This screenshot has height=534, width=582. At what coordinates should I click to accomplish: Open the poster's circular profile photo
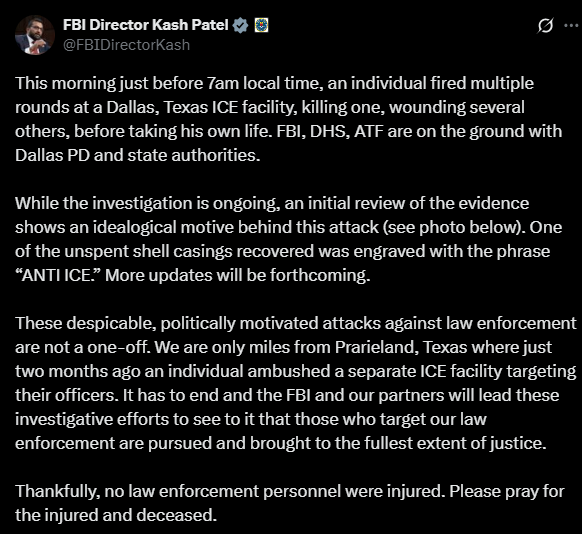(x=35, y=35)
